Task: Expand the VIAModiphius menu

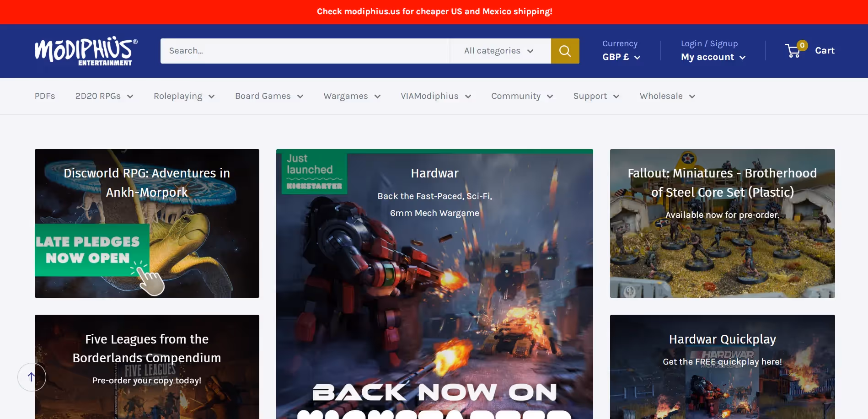Action: (436, 96)
